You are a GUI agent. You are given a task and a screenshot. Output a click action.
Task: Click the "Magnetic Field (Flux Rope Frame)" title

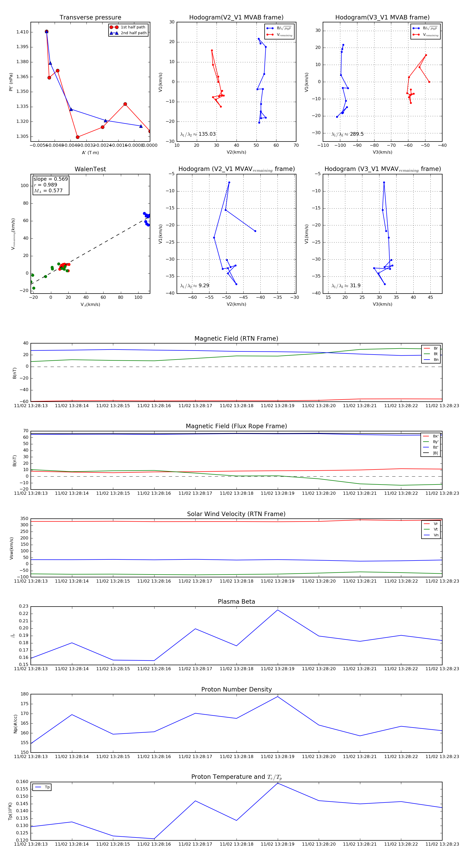pyautogui.click(x=236, y=426)
